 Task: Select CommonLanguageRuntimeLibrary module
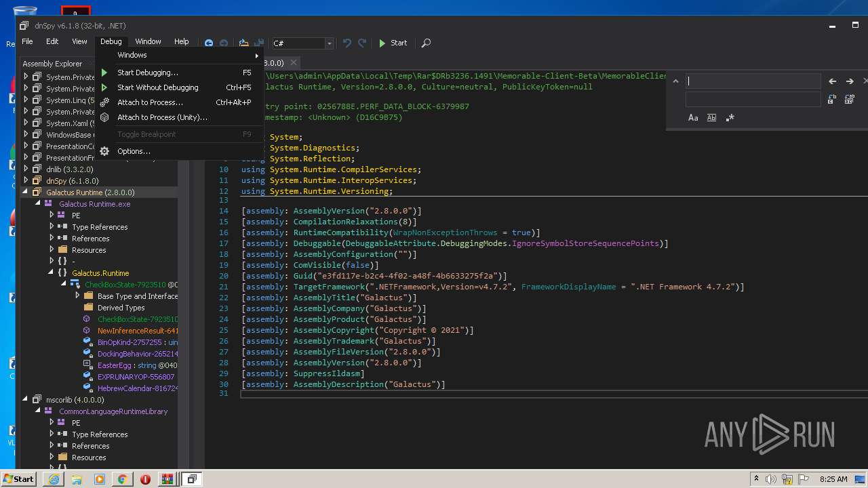pyautogui.click(x=113, y=411)
